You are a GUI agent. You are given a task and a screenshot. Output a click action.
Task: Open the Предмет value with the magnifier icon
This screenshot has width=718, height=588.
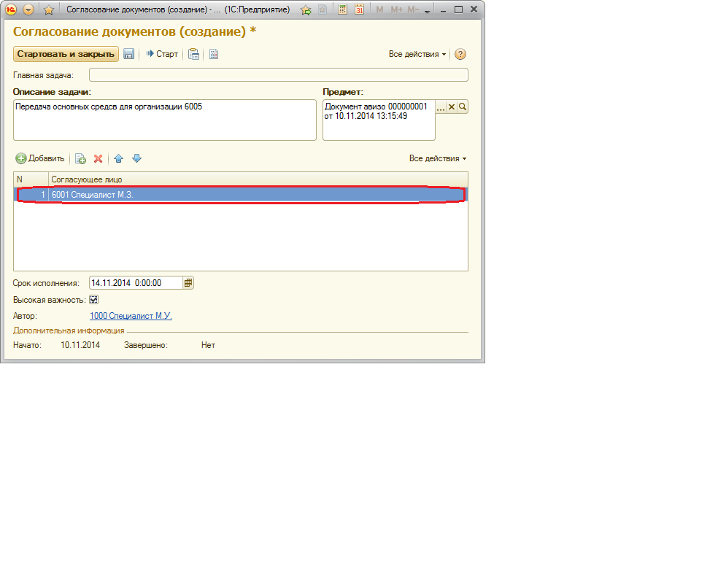pyautogui.click(x=463, y=107)
